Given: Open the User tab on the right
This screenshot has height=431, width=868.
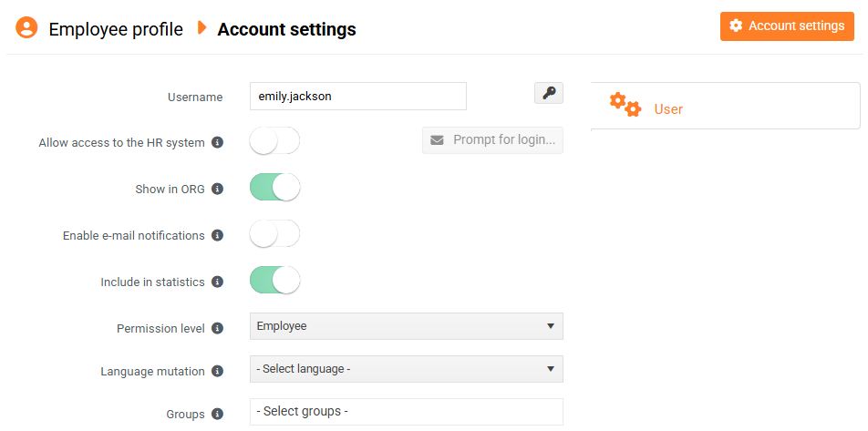Looking at the screenshot, I should (668, 109).
